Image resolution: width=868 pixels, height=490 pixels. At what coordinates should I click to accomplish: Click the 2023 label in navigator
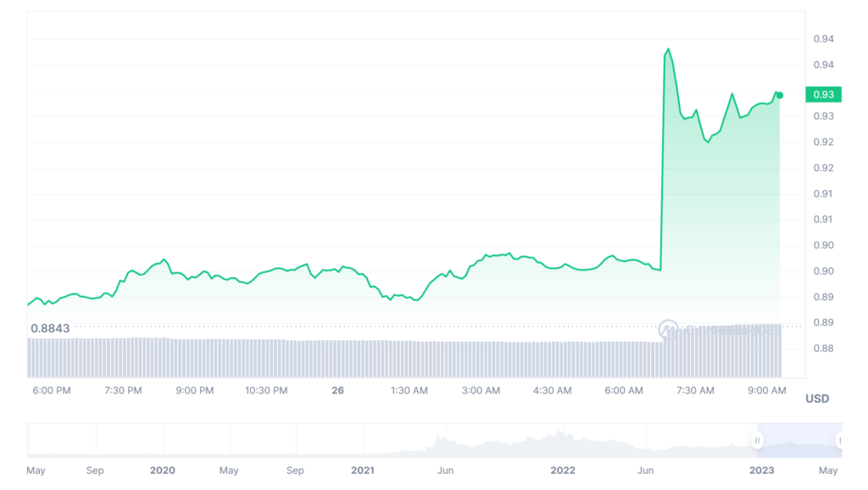[x=763, y=470]
